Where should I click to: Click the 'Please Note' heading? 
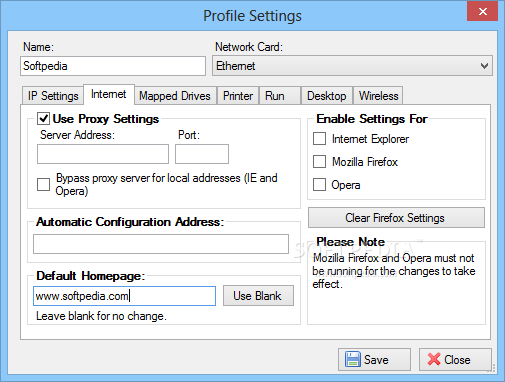(351, 241)
